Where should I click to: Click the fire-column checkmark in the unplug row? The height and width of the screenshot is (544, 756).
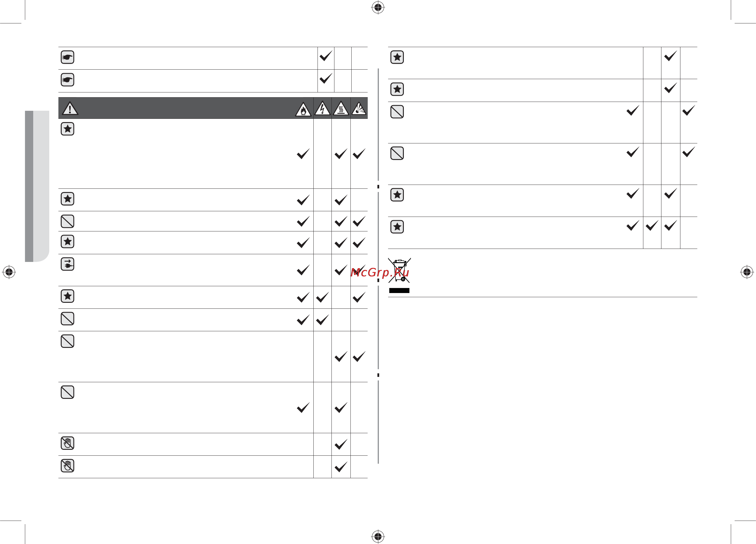pos(303,270)
